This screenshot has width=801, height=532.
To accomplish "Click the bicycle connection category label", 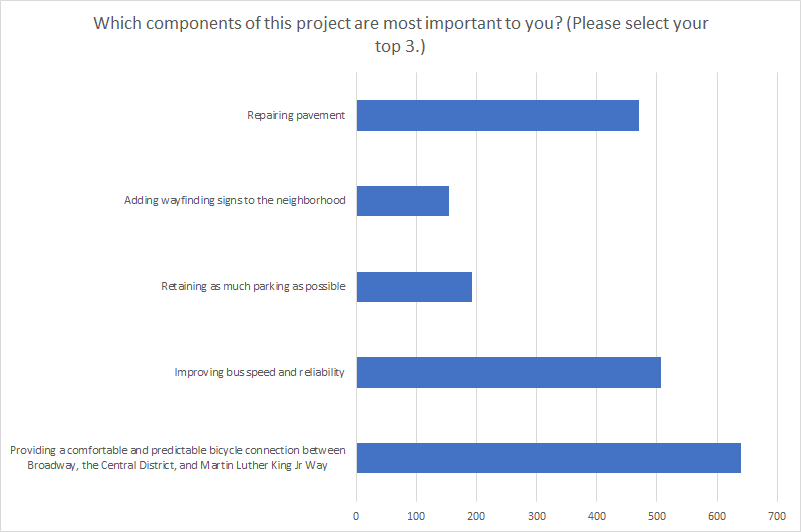I will click(x=177, y=457).
